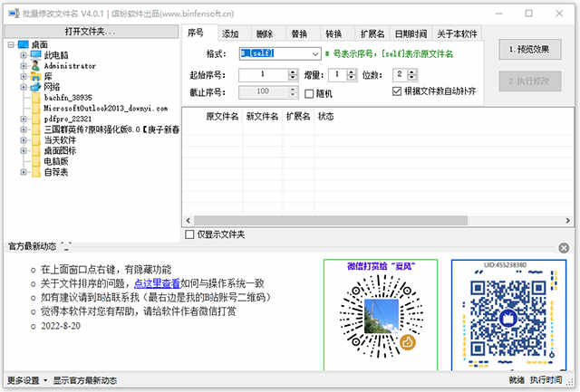Close the official news panel with X icon
Viewport: 580px width, 392px height.
(x=564, y=248)
